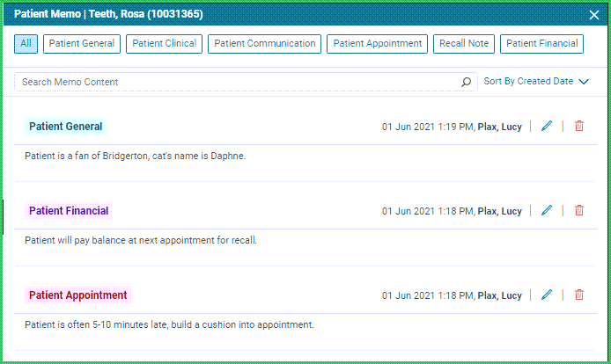Edit the Patient Financial memo with pencil icon
The width and height of the screenshot is (611, 364).
point(547,211)
